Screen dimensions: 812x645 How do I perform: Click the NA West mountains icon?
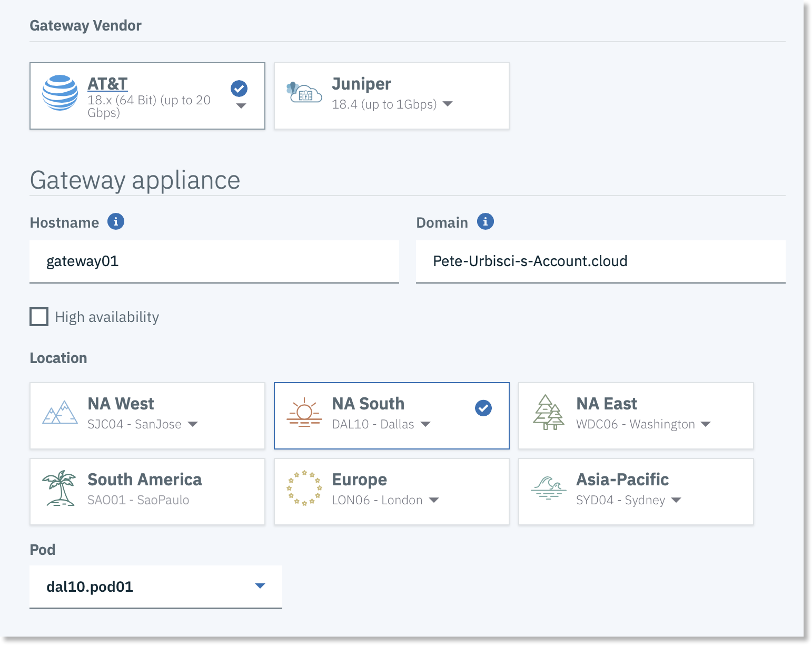(60, 413)
